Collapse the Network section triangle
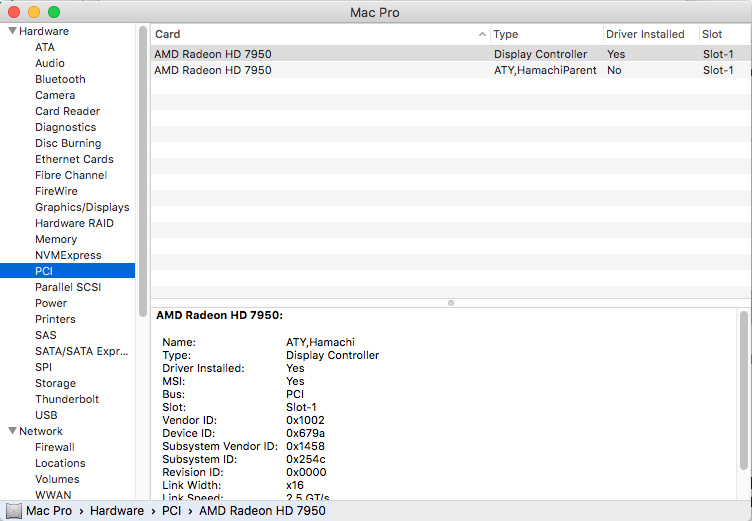752x521 pixels. (x=12, y=431)
